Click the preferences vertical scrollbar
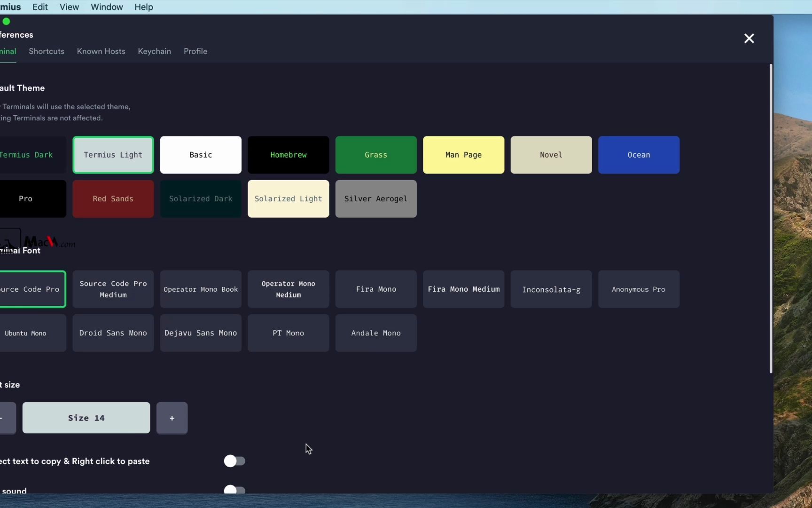812x508 pixels. 771,219
